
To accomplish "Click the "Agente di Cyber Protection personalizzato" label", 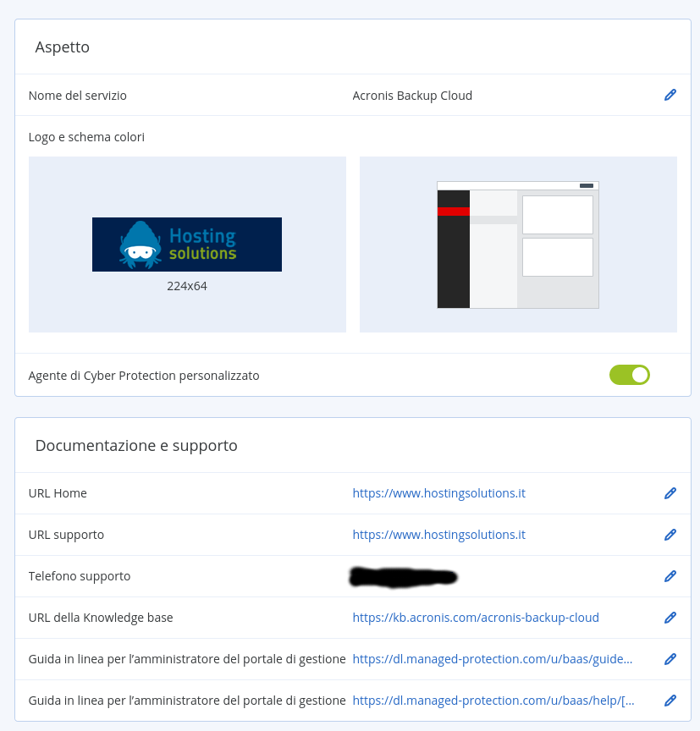I will pos(144,376).
